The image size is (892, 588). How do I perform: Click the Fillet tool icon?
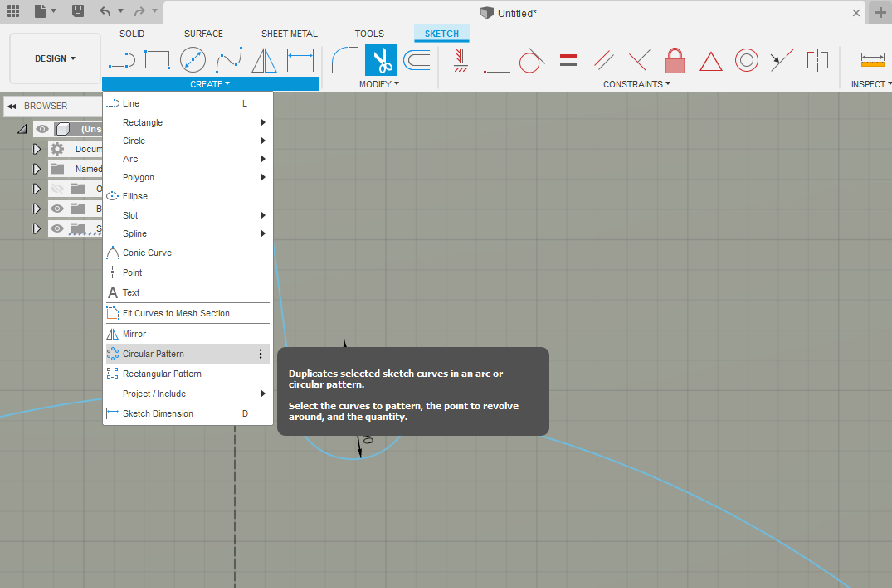click(344, 61)
